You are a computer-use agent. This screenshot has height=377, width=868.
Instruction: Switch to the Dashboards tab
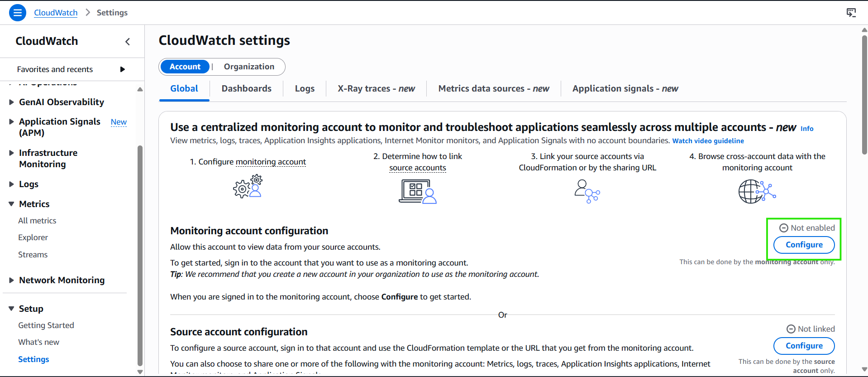tap(247, 89)
